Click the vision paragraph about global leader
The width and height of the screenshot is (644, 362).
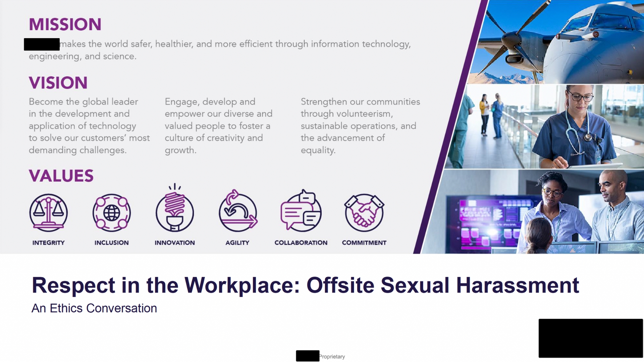pos(89,126)
